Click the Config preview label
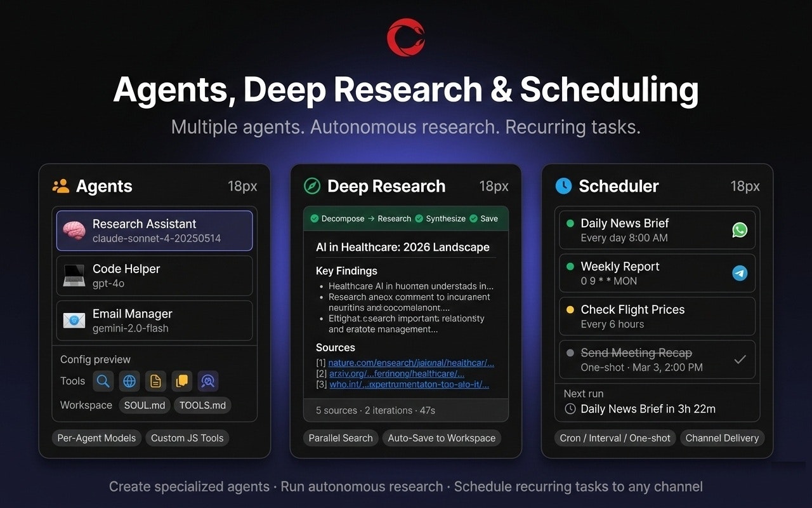 pyautogui.click(x=95, y=359)
